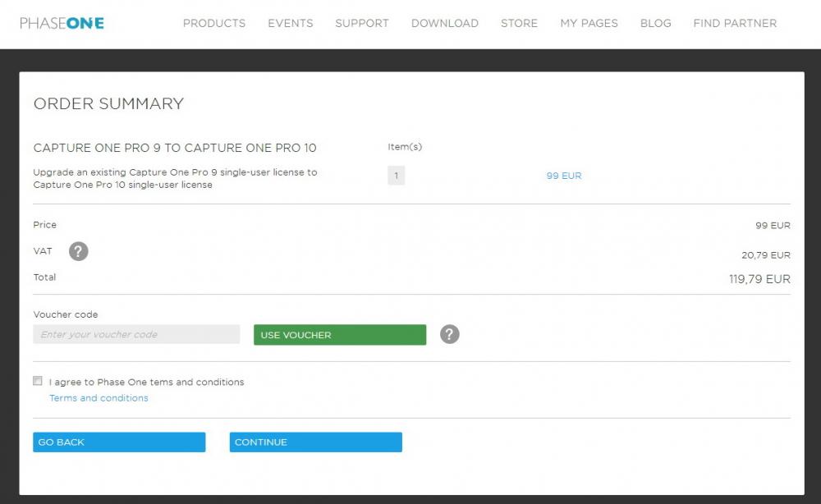Screen dimensions: 821x504
Task: Click the 99 EUR amount in the Price row
Action: pos(773,226)
